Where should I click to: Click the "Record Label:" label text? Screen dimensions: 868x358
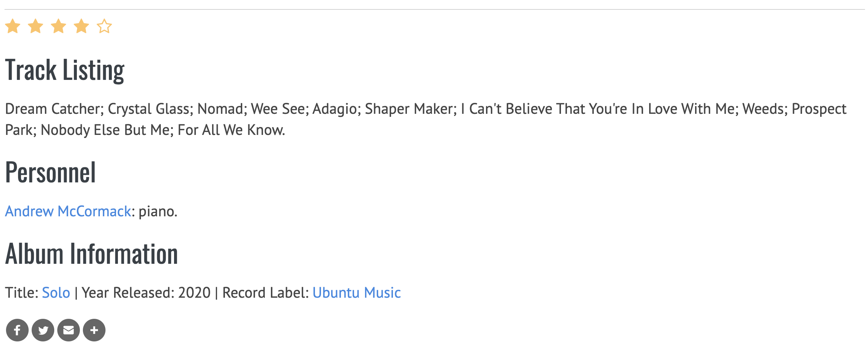(265, 293)
